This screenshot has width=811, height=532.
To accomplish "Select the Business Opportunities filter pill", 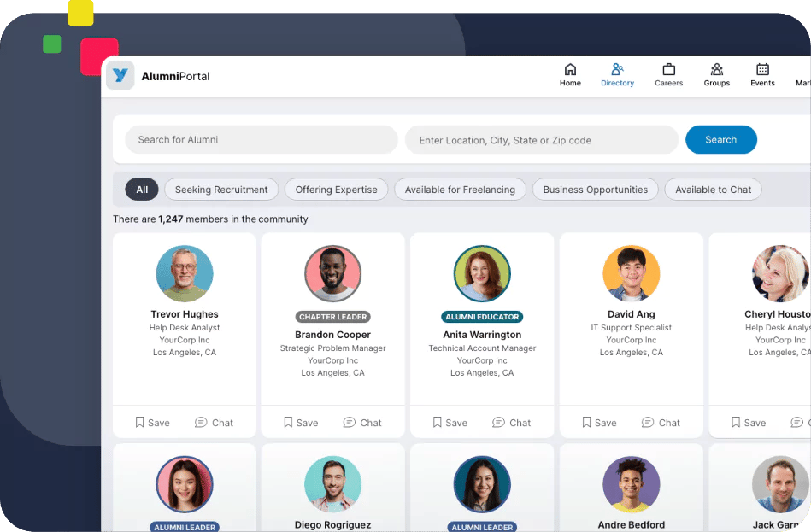I will click(x=595, y=189).
